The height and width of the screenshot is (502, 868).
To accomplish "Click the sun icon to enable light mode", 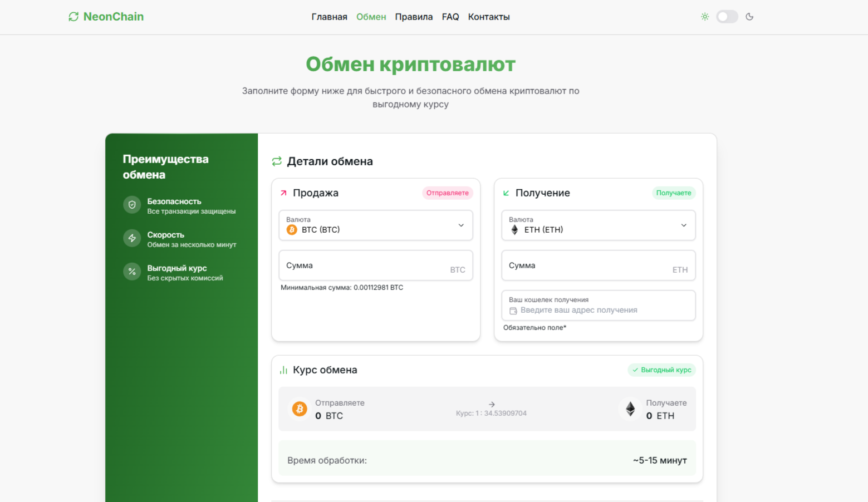I will [x=705, y=17].
